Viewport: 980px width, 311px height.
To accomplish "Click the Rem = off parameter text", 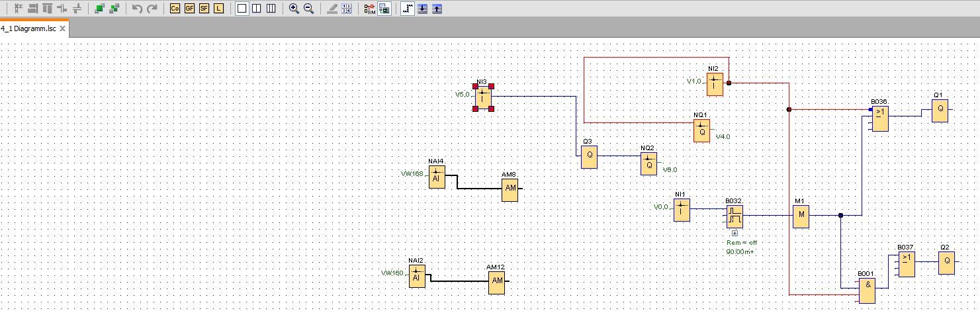I will 742,243.
